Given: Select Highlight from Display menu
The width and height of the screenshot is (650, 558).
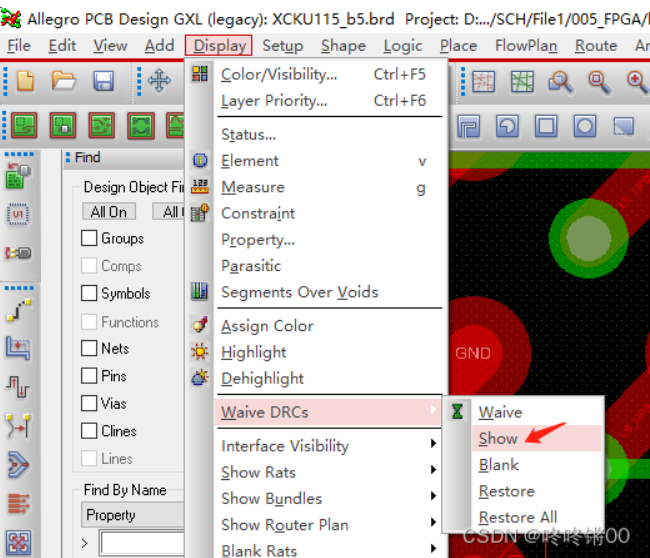Looking at the screenshot, I should (330, 352).
